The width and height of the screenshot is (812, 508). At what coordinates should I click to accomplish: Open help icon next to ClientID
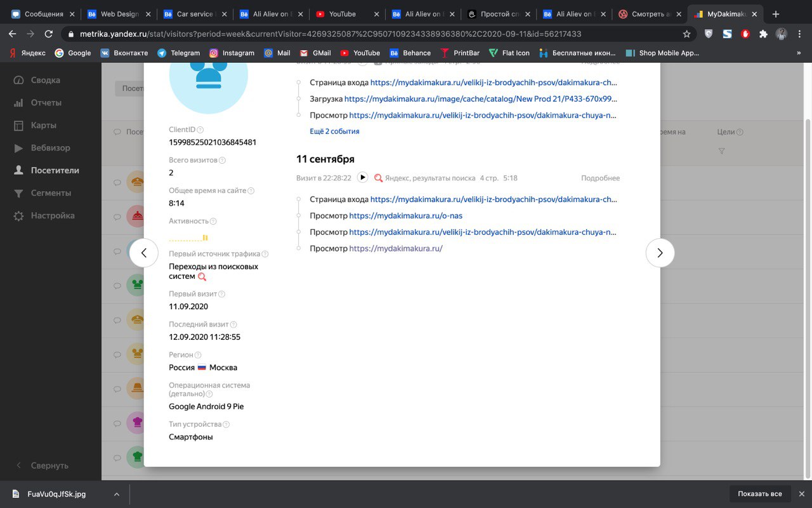click(x=200, y=130)
